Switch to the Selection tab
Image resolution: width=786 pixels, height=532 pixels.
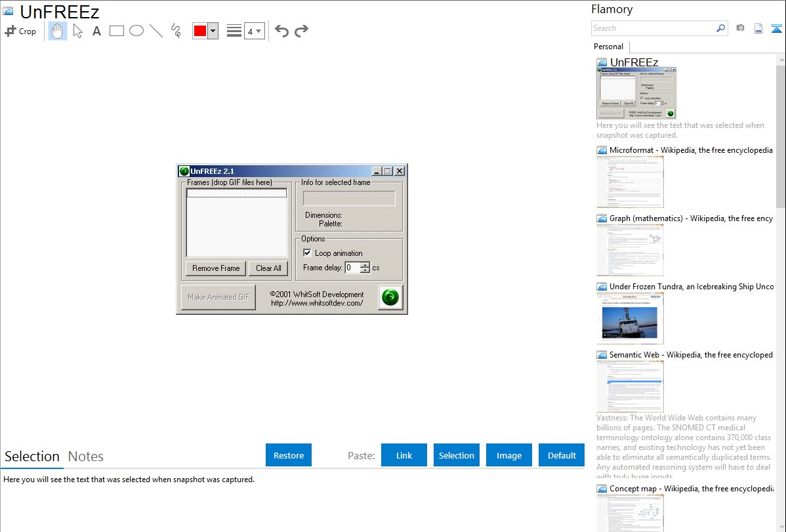coord(32,457)
